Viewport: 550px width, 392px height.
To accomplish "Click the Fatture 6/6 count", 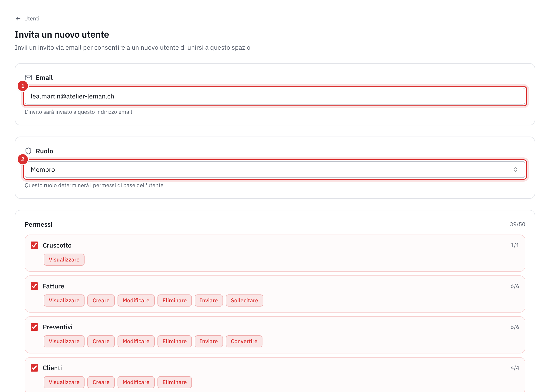I will (514, 286).
